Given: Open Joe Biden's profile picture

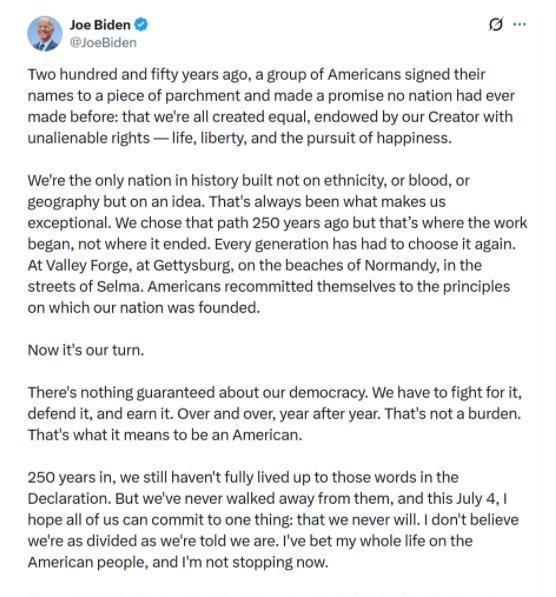Looking at the screenshot, I should [45, 34].
